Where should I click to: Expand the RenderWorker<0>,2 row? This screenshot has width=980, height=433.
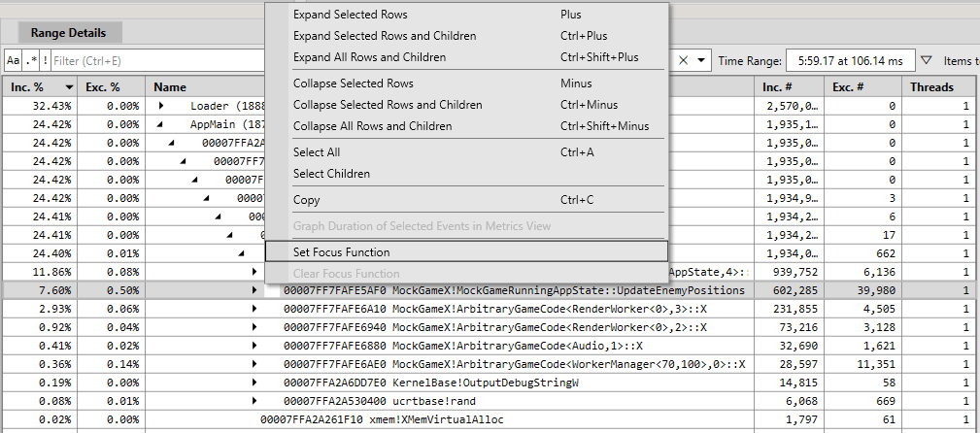click(254, 327)
